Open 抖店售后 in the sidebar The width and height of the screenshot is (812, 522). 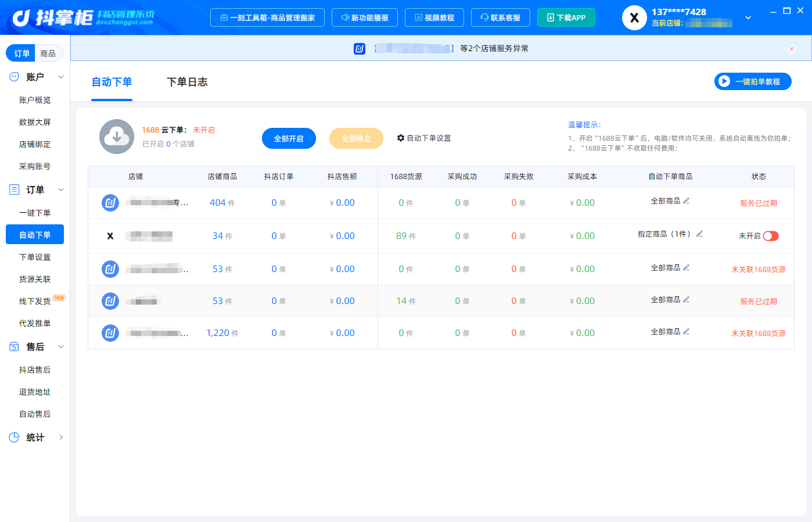click(x=35, y=370)
